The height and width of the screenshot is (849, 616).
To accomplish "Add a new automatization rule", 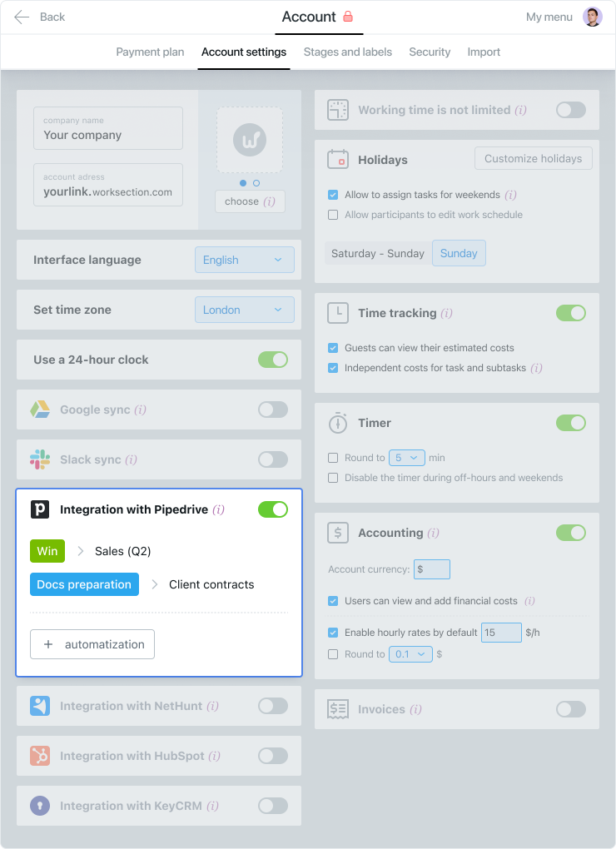I will point(92,644).
